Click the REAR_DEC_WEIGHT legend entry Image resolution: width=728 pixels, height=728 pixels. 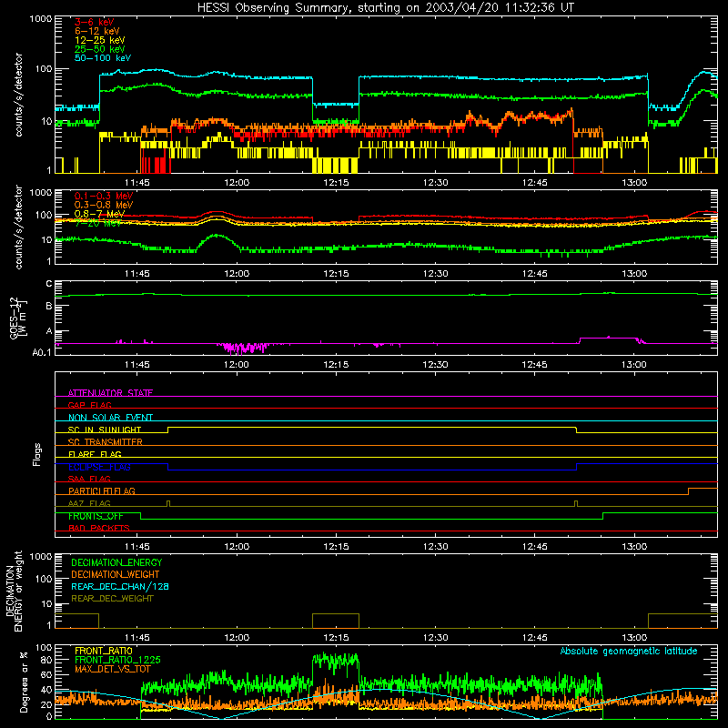click(x=112, y=599)
